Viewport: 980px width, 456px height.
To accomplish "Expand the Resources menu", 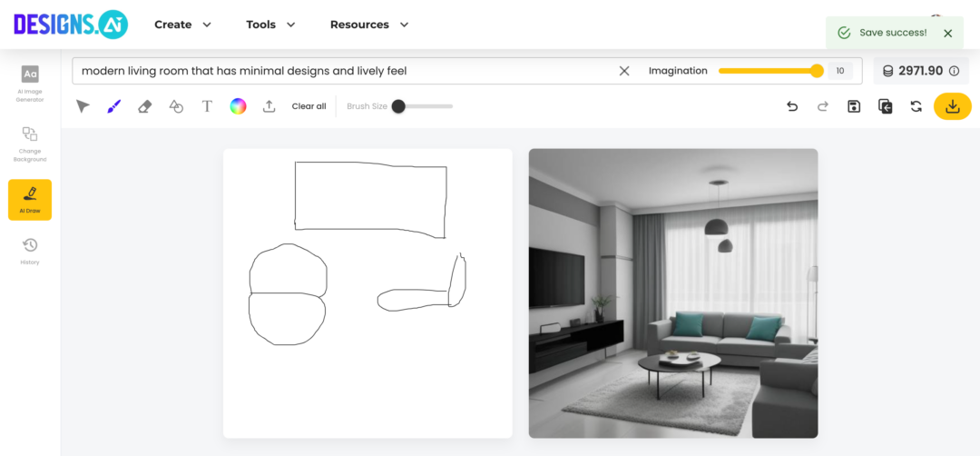I will pyautogui.click(x=369, y=25).
